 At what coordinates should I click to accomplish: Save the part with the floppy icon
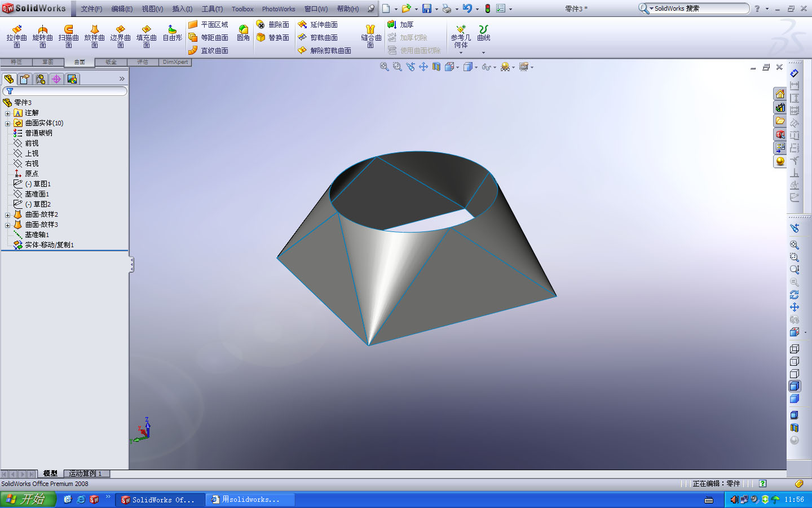point(427,8)
